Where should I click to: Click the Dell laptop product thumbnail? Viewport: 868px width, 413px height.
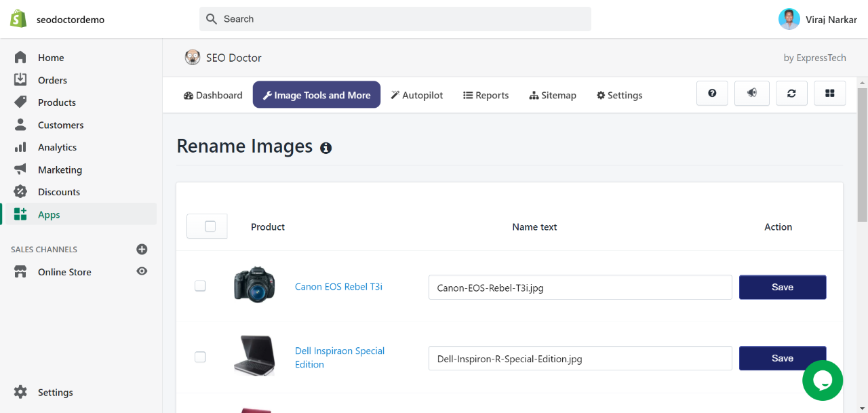[254, 355]
